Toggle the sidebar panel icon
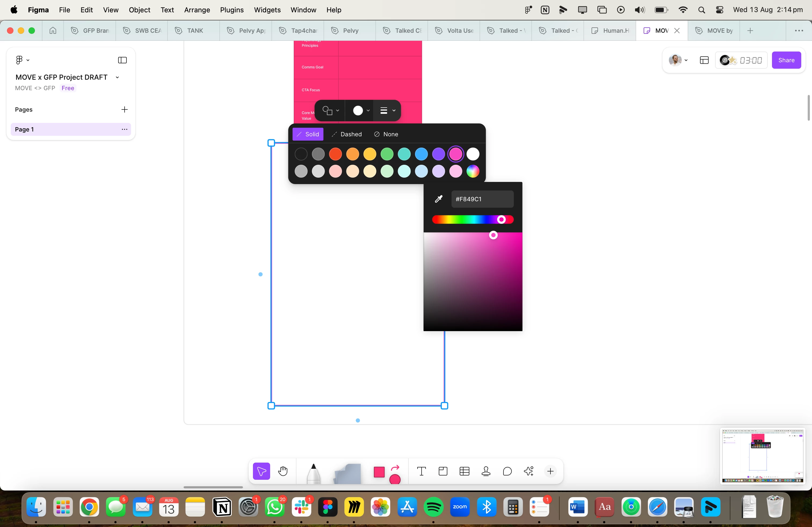 point(122,60)
